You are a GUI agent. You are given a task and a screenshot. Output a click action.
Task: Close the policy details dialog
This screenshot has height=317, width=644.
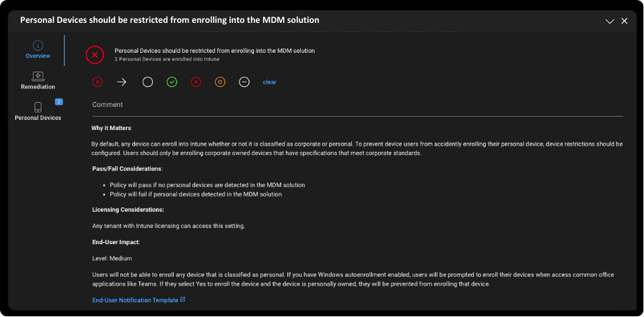tap(625, 21)
